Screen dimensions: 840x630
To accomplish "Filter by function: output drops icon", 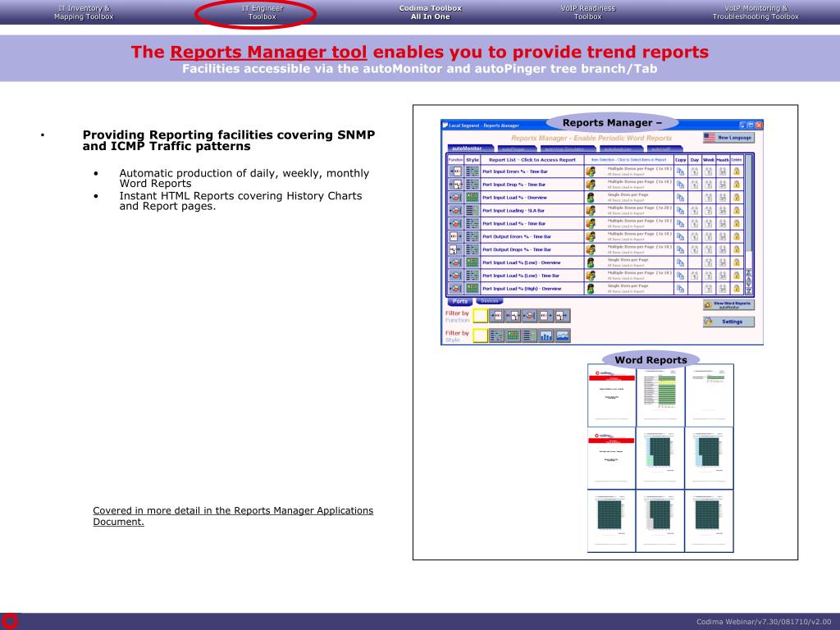I will 563,316.
